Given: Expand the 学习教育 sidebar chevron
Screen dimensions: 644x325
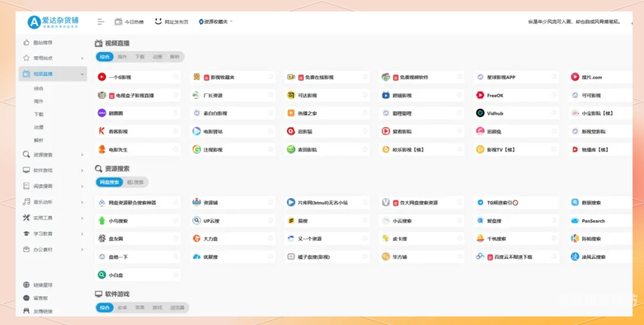Looking at the screenshot, I should (82, 234).
